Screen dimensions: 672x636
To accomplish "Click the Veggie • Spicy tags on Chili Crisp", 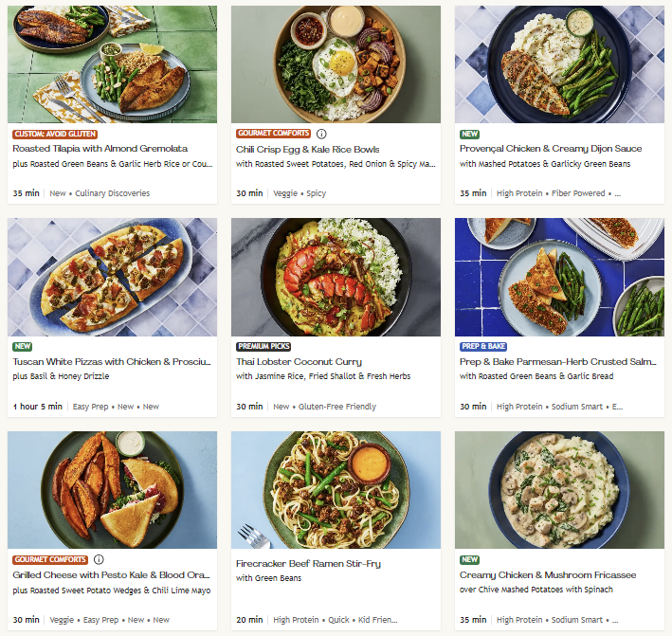I will [x=300, y=193].
